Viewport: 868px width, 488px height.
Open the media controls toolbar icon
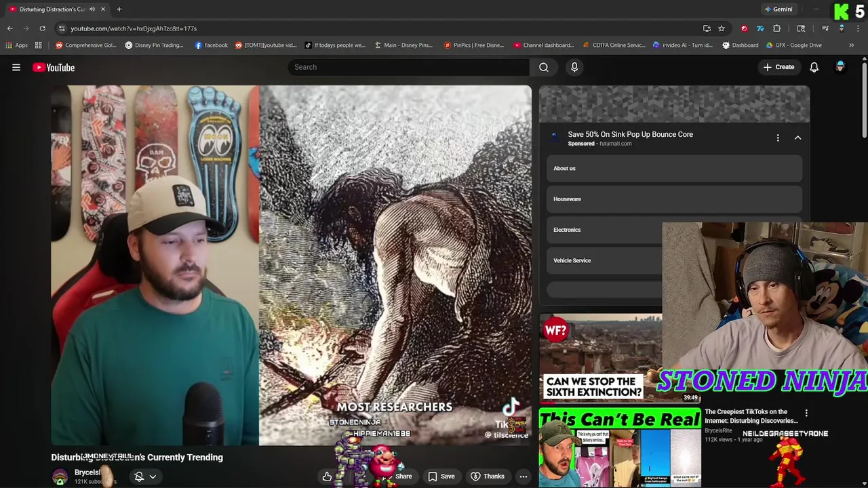[x=825, y=28]
